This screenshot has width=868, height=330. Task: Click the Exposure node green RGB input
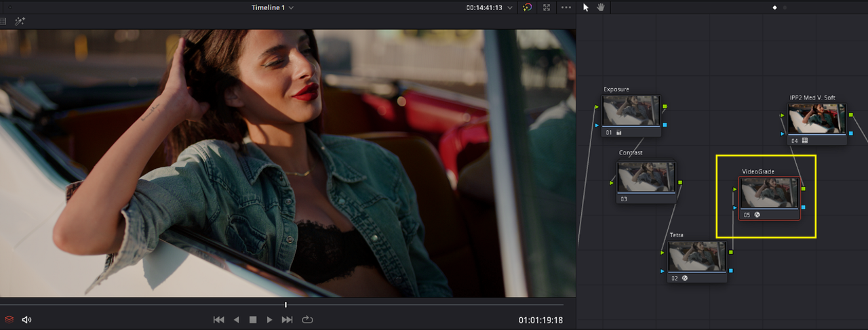597,106
